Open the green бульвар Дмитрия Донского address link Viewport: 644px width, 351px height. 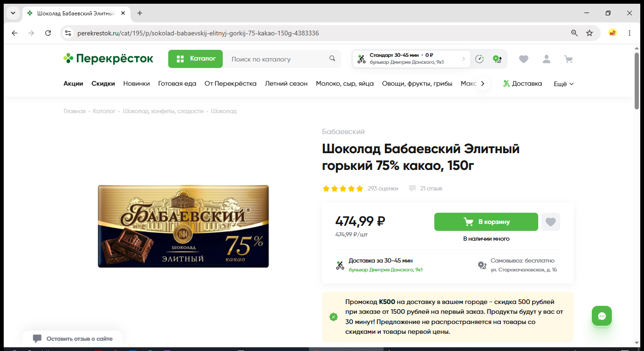click(386, 270)
